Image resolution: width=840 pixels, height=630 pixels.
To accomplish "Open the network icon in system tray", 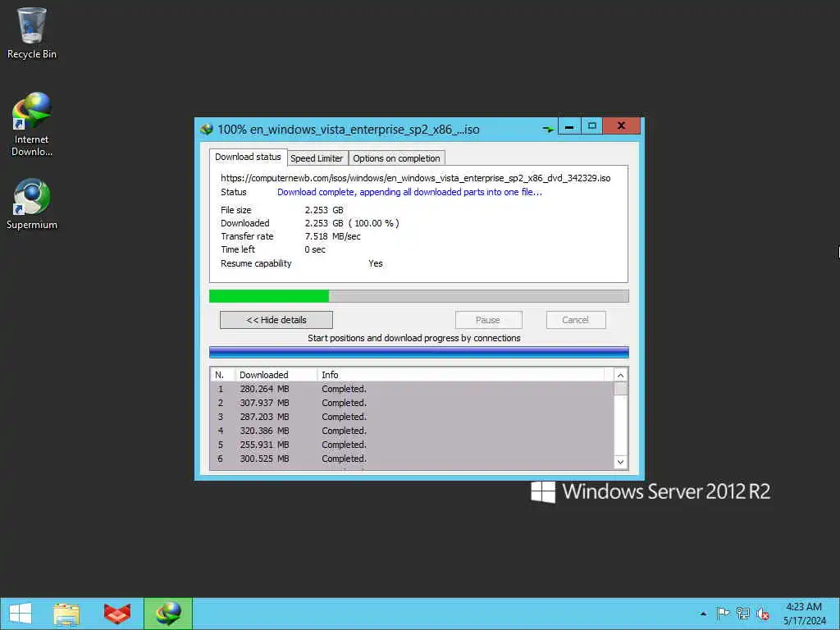I will (x=742, y=614).
